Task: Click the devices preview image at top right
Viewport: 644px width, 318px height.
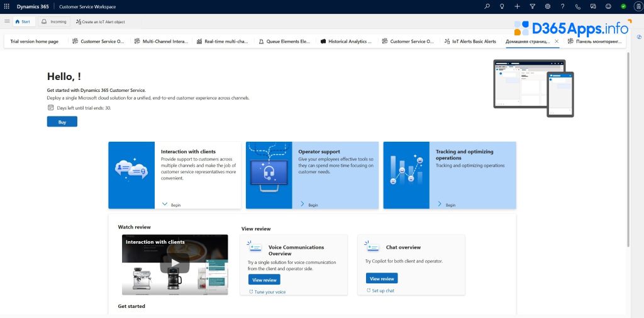Action: click(x=533, y=88)
